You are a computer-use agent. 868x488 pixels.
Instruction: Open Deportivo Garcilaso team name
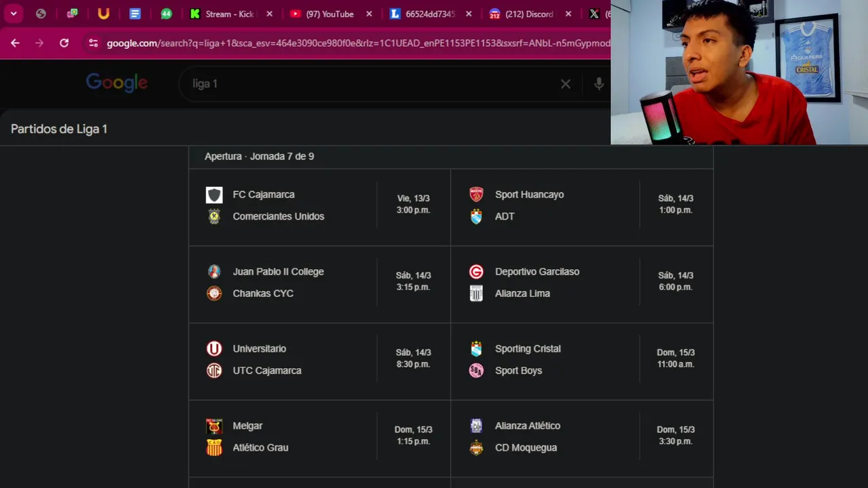pyautogui.click(x=537, y=272)
